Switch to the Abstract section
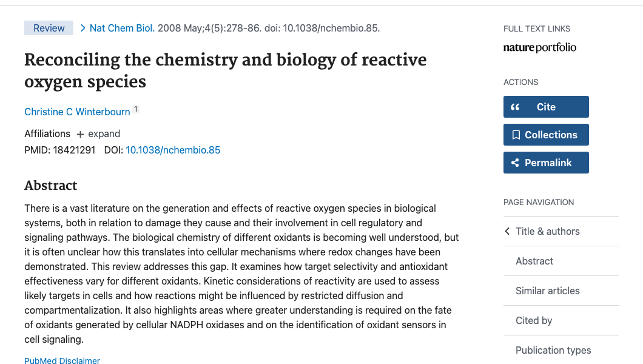The image size is (643, 364). (x=534, y=261)
